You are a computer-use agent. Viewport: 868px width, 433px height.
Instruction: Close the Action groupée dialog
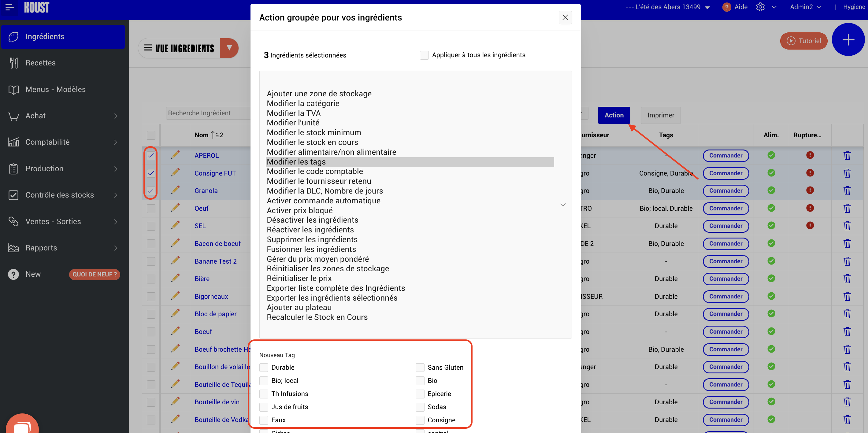point(565,17)
